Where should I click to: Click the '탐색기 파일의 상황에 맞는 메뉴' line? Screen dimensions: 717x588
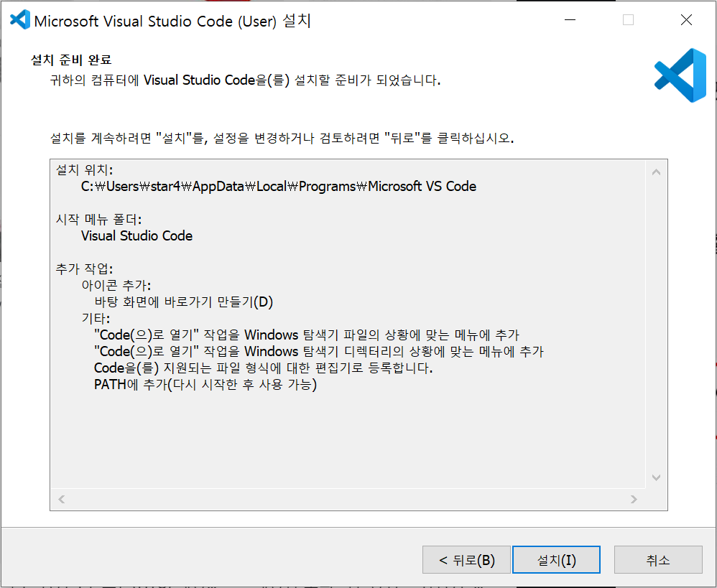pos(306,335)
